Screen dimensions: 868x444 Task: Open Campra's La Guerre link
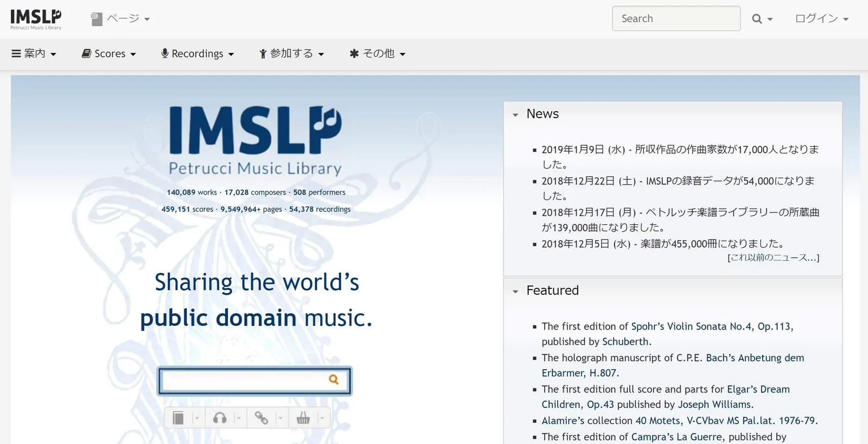coord(677,437)
